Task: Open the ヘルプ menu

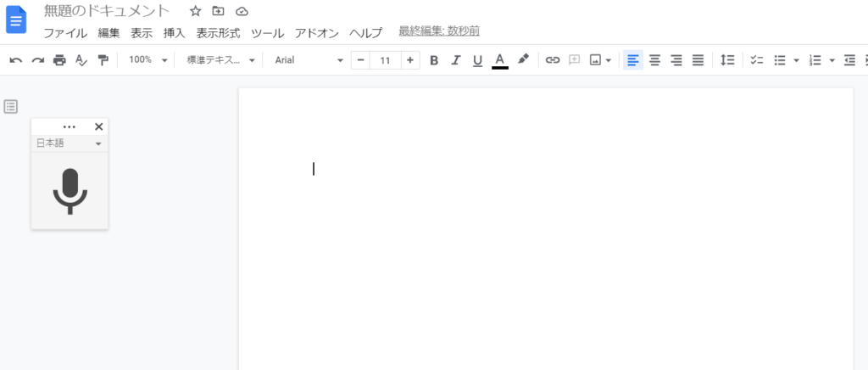Action: (x=365, y=33)
